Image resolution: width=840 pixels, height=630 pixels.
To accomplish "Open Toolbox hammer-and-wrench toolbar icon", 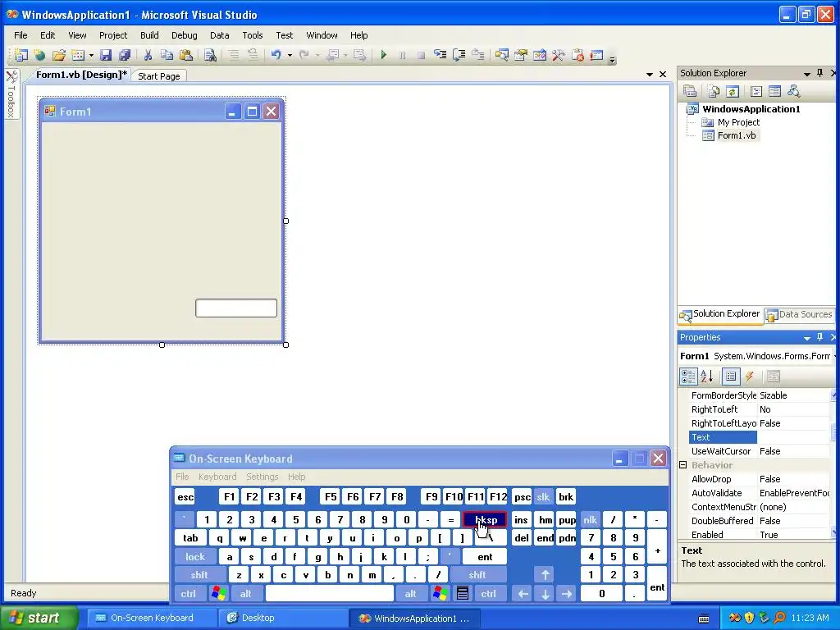I will pyautogui.click(x=558, y=55).
